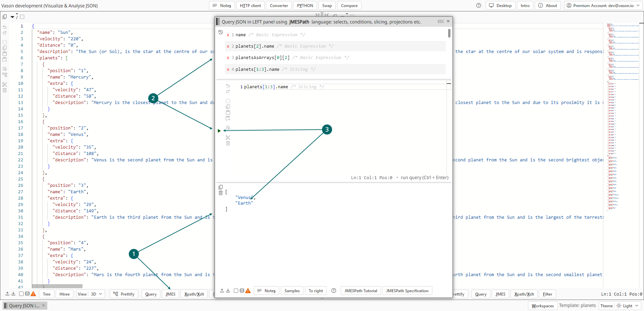This screenshot has width=644, height=311.
Task: Click Compare in the top bar
Action: click(349, 5)
